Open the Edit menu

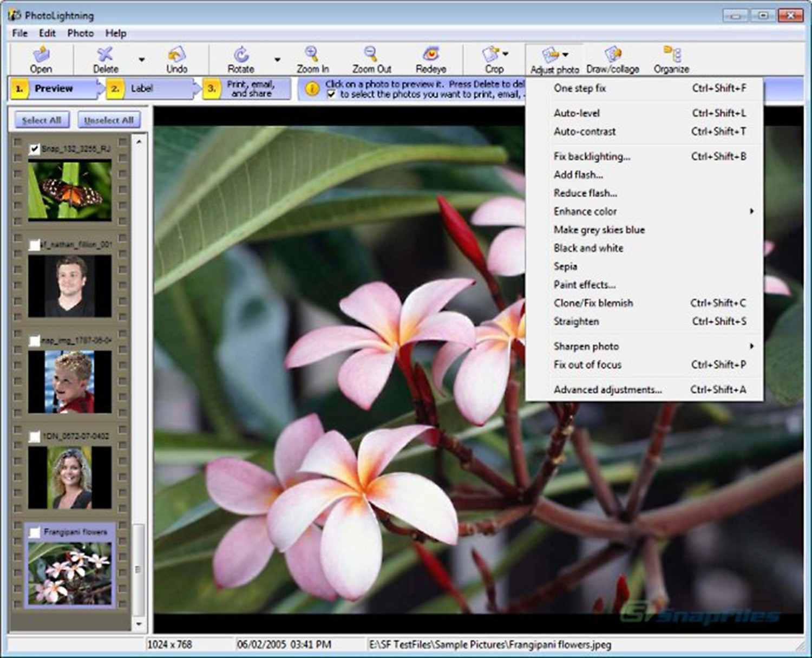pos(47,33)
